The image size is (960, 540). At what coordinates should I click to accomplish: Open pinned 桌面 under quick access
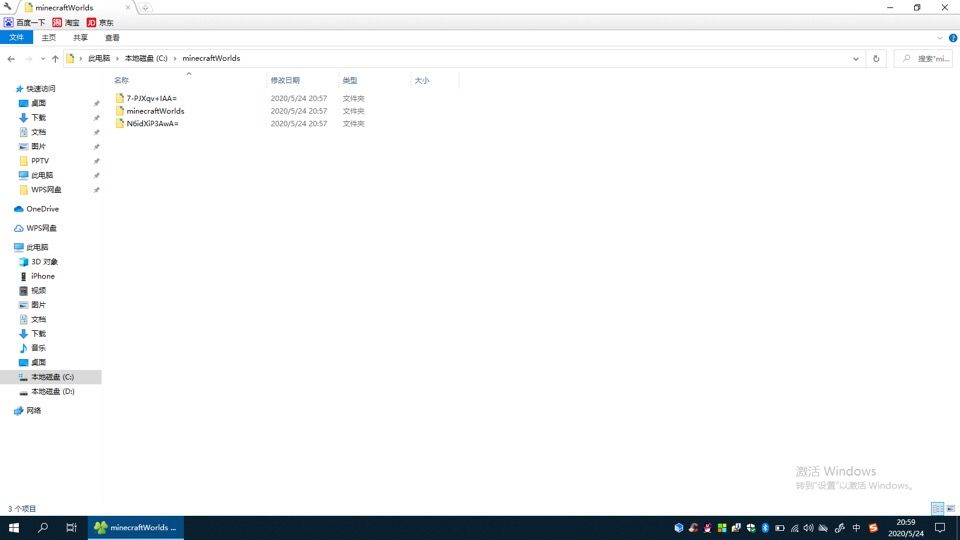(x=32, y=103)
